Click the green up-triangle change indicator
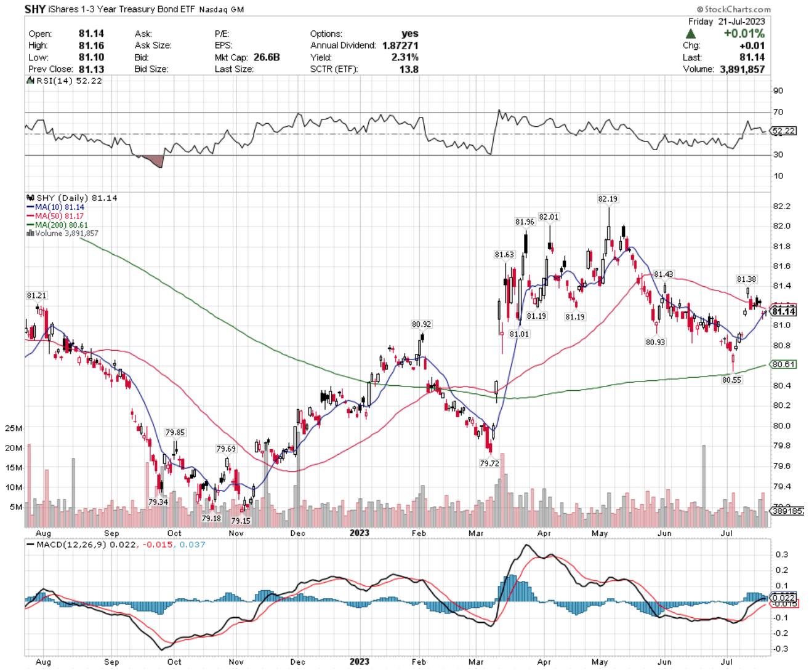Viewport: 809px width, 672px height. tap(691, 33)
